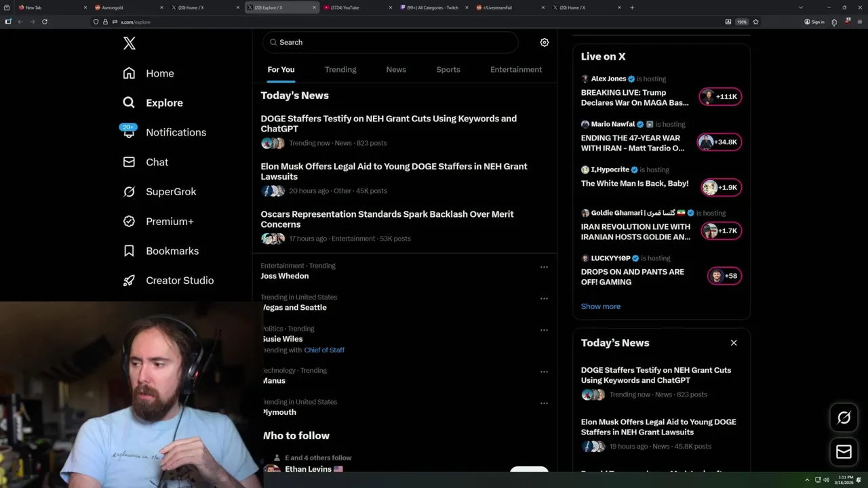Screen dimensions: 868x488
Task: Open Explore in the left sidebar
Action: point(153,103)
